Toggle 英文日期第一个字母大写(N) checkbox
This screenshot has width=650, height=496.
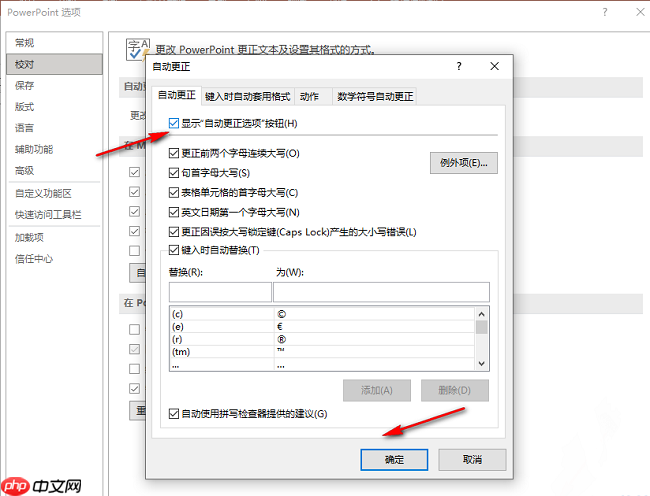coord(174,212)
